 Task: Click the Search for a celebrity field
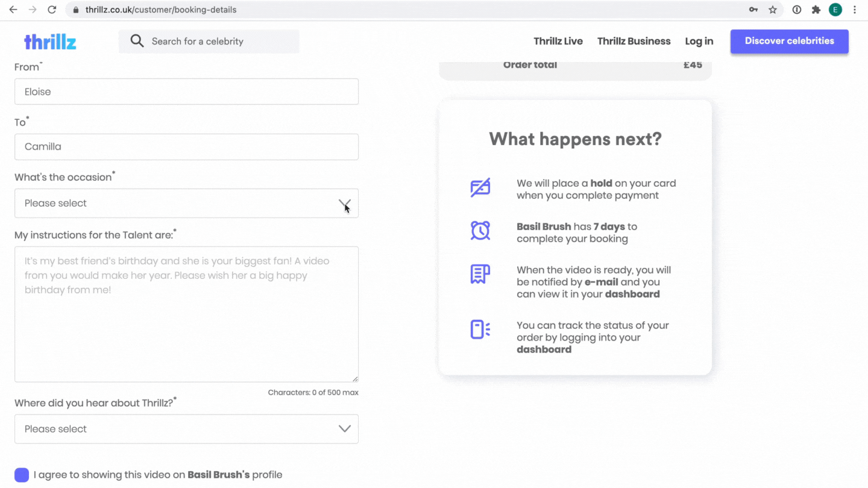[x=209, y=42]
